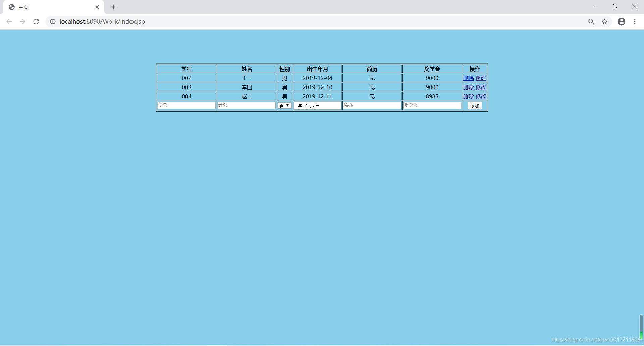Click the address bar URL
644x346 pixels.
pos(102,22)
